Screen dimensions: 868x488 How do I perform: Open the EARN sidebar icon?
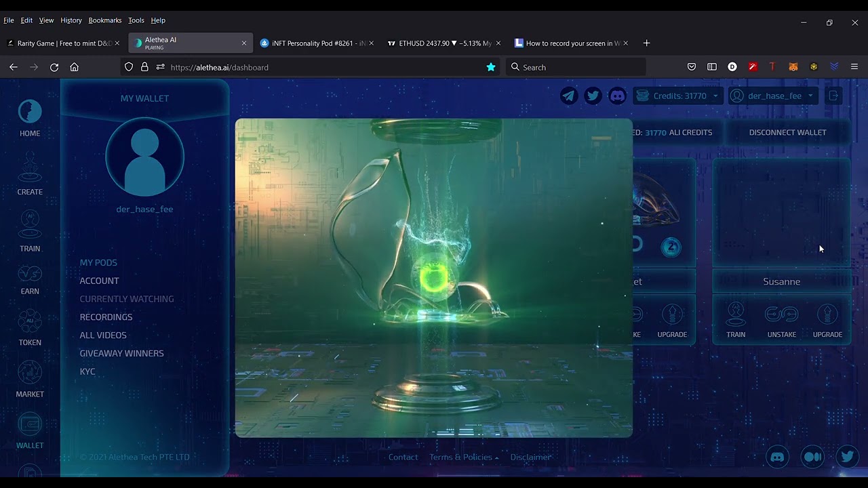point(30,273)
